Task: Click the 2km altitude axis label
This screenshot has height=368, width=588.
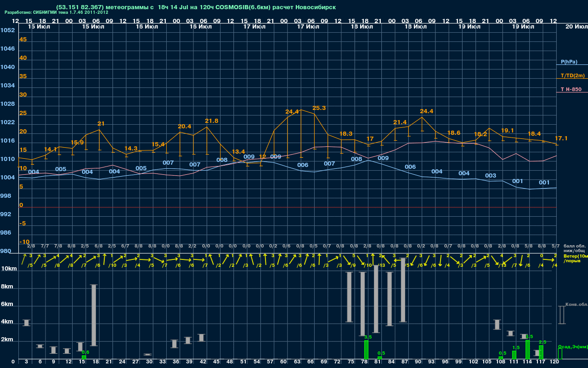Action: (6, 340)
